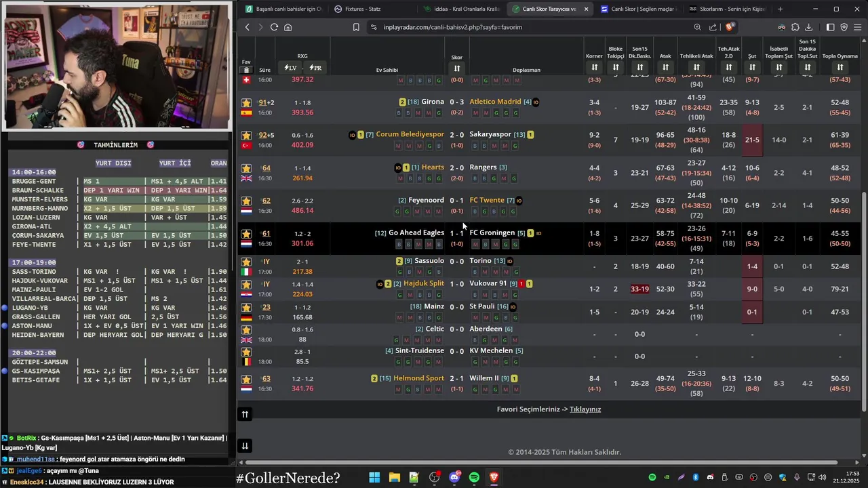Image resolution: width=868 pixels, height=488 pixels.
Task: Open browser downloads icon
Action: click(x=809, y=27)
